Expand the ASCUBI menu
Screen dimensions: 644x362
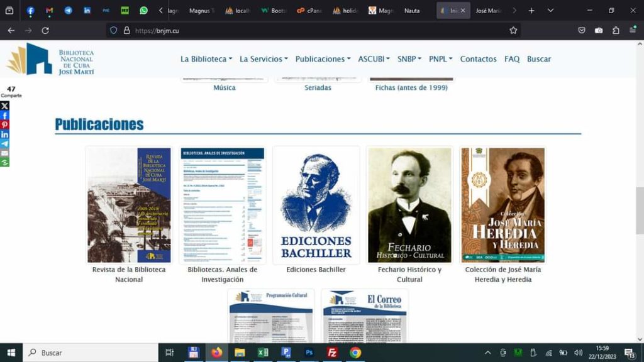pos(374,59)
